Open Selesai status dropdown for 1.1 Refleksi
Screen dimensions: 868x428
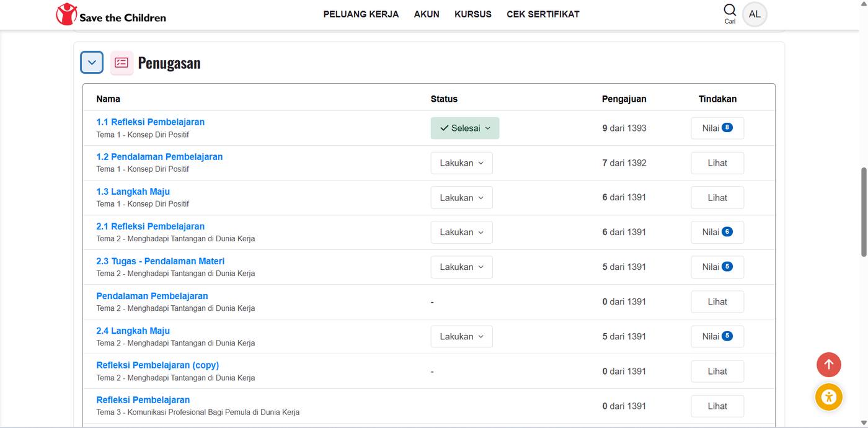465,128
